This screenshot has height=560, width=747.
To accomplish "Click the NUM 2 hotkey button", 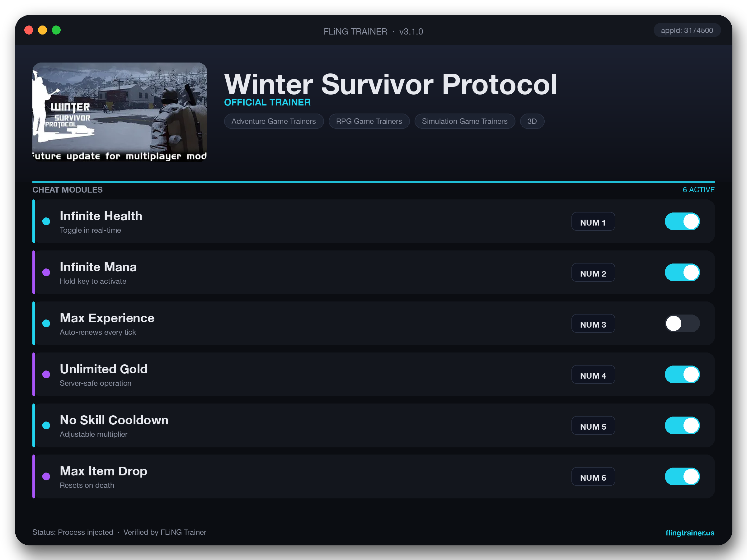I will pyautogui.click(x=593, y=273).
